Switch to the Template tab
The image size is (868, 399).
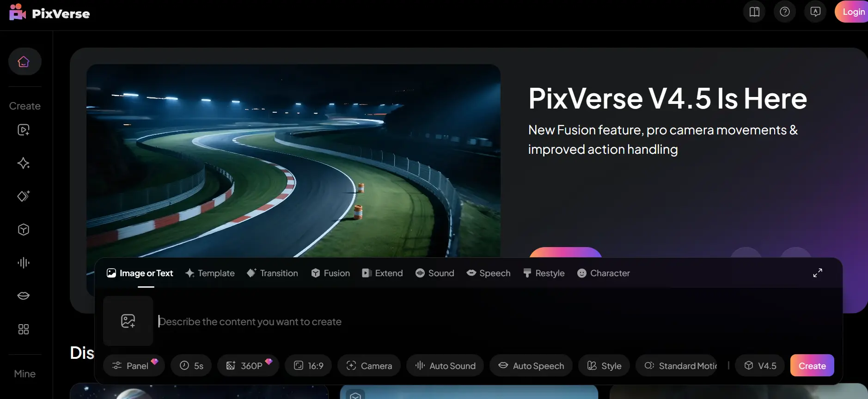coord(210,273)
